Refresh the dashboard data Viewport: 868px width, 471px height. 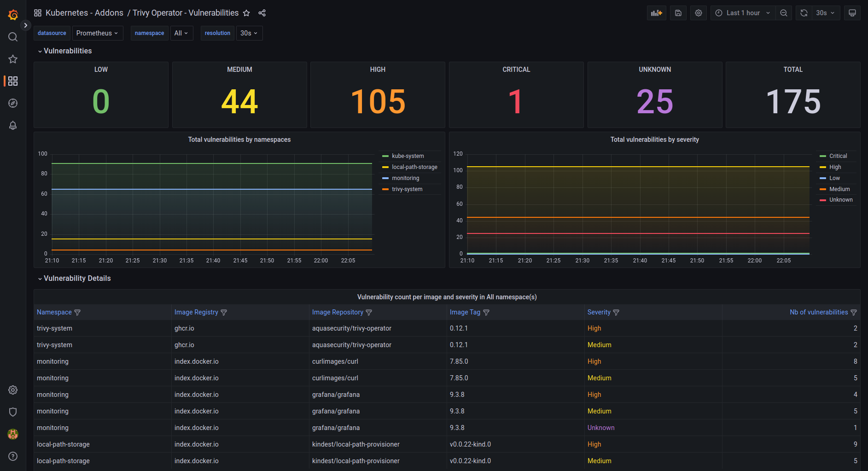(804, 12)
